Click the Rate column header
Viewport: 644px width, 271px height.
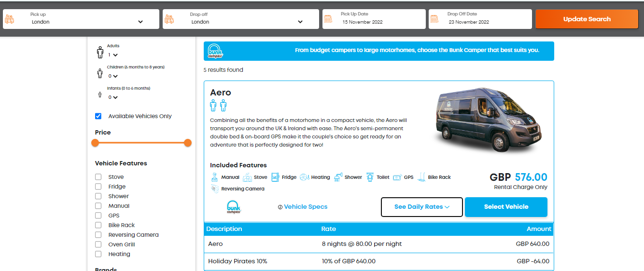pyautogui.click(x=328, y=229)
